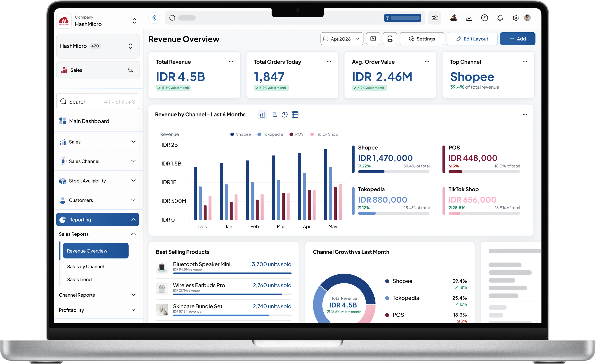The width and height of the screenshot is (596, 364).
Task: Click the Skincare Bundle Set thumbnail
Action: 162,310
